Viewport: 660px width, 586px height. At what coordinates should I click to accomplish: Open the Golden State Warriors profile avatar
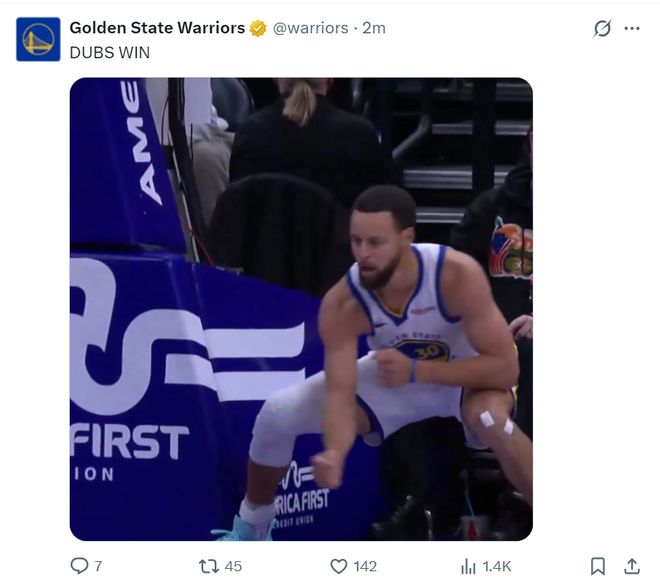click(x=38, y=39)
